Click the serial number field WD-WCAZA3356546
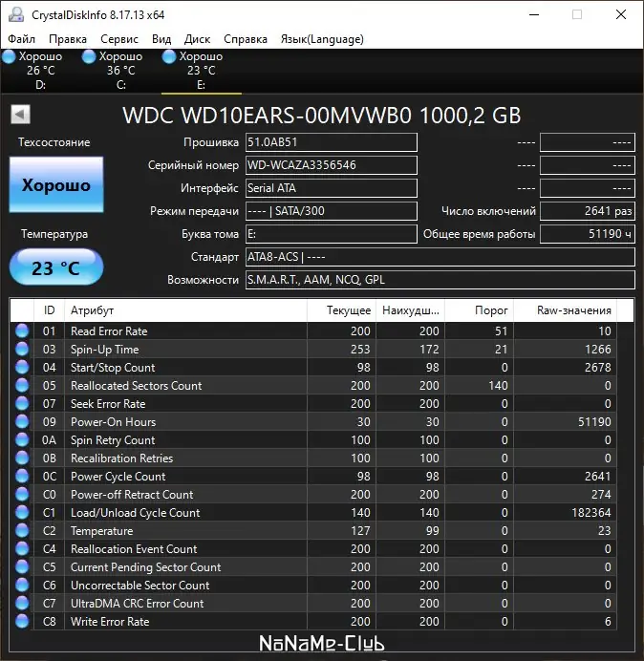 (332, 165)
